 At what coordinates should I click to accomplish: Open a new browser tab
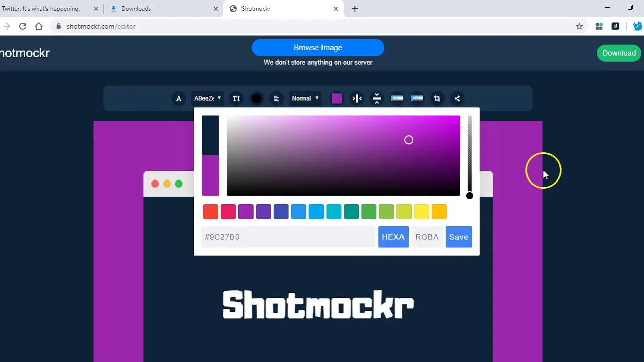(x=355, y=9)
